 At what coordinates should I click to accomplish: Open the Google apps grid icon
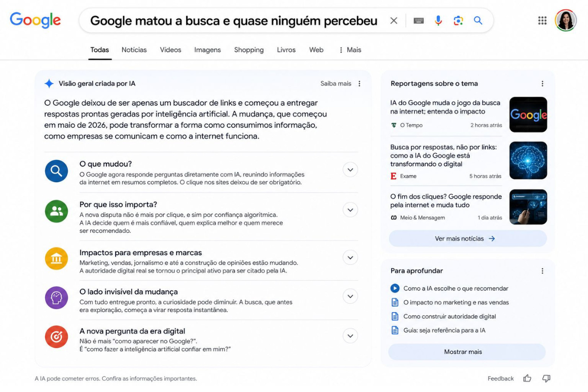542,21
